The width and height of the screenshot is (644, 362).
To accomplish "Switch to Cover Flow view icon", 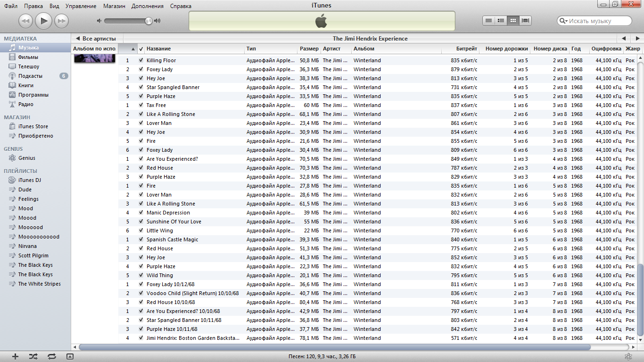I will pos(526,21).
